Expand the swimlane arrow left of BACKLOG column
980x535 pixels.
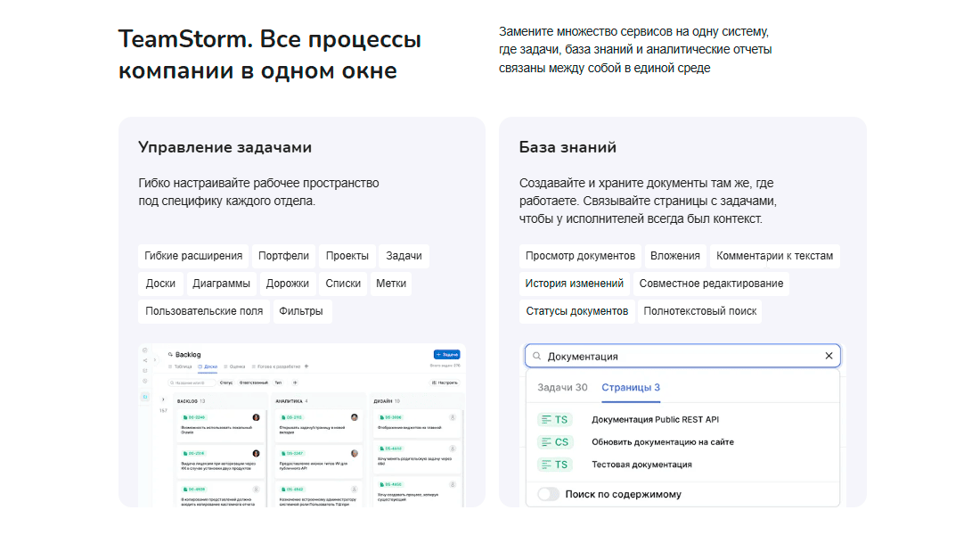(163, 399)
